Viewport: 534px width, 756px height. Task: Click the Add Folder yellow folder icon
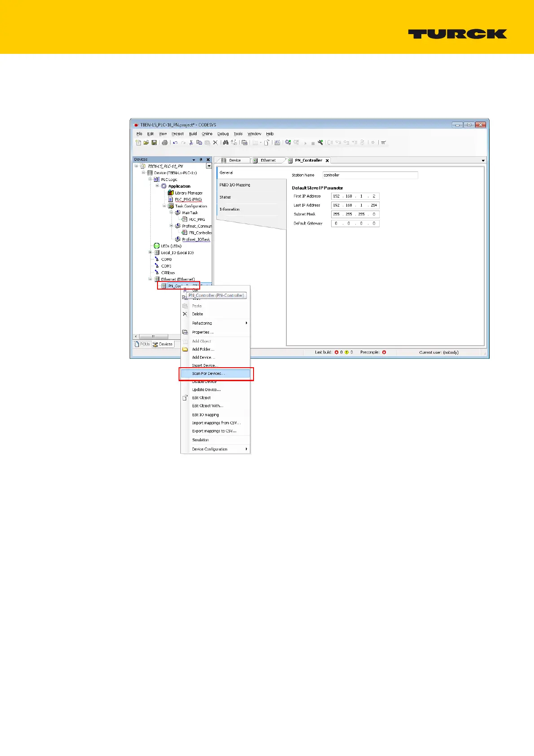185,349
